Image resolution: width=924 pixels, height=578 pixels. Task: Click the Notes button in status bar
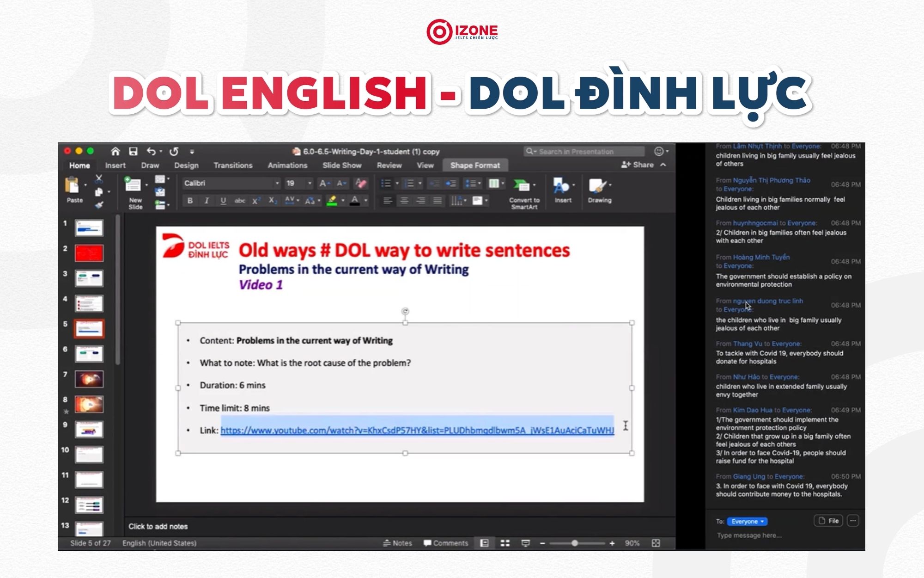coord(397,543)
